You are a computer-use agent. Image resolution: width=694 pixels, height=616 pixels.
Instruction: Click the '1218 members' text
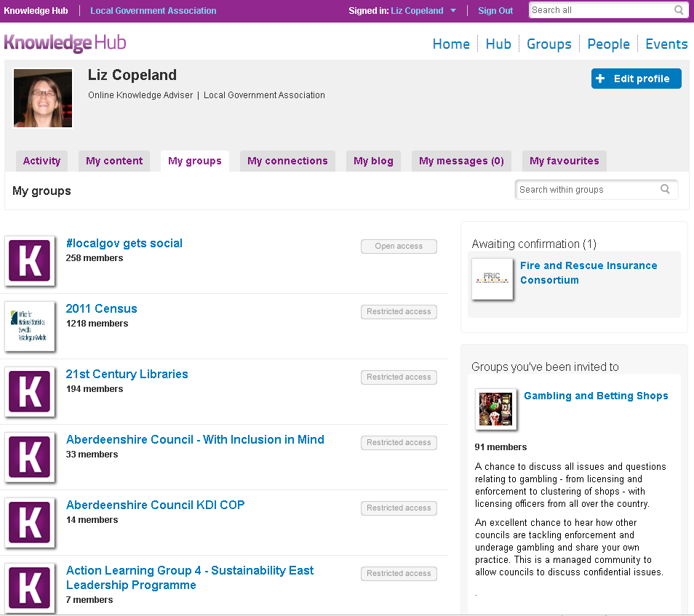pyautogui.click(x=97, y=324)
